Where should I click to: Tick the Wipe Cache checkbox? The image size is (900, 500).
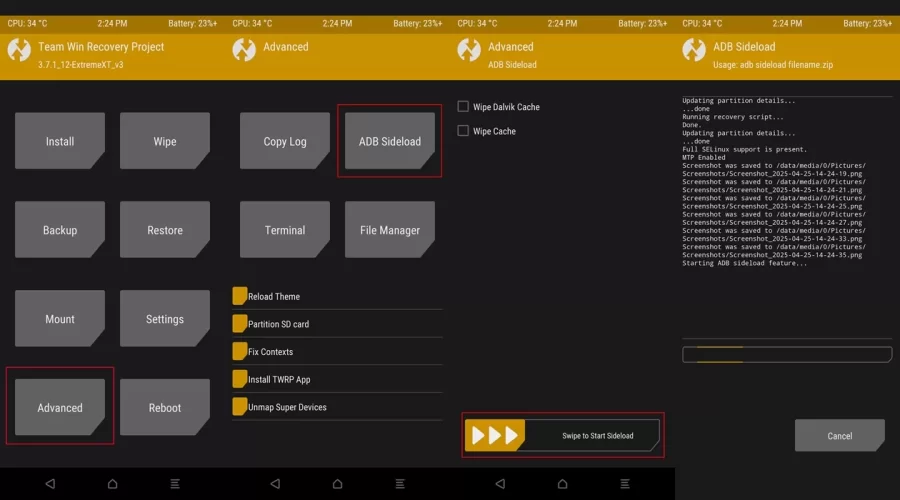click(463, 131)
